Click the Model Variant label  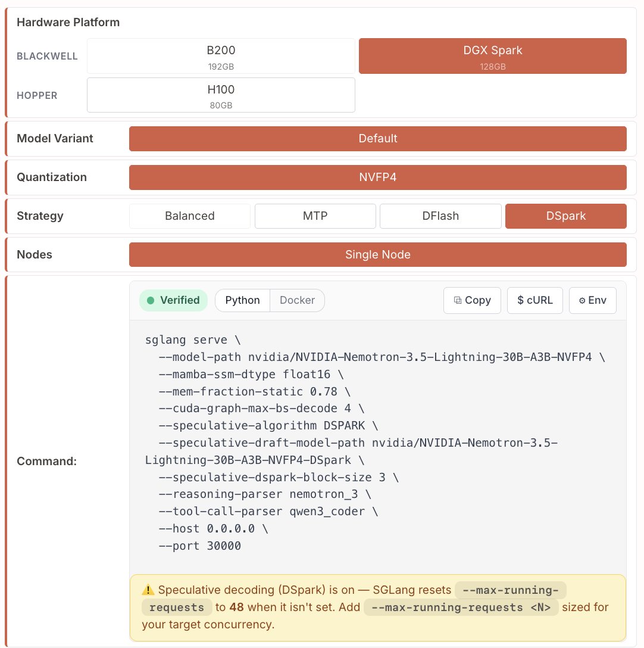55,138
